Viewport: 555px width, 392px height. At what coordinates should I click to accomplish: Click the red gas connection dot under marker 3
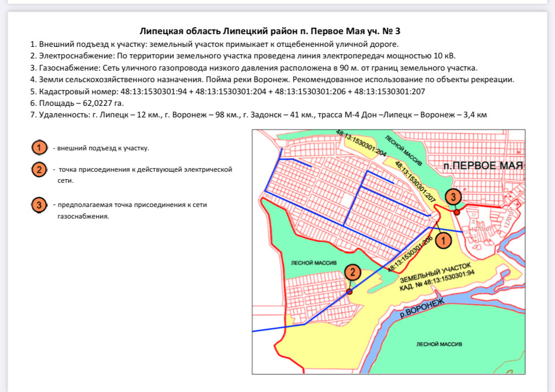click(457, 212)
